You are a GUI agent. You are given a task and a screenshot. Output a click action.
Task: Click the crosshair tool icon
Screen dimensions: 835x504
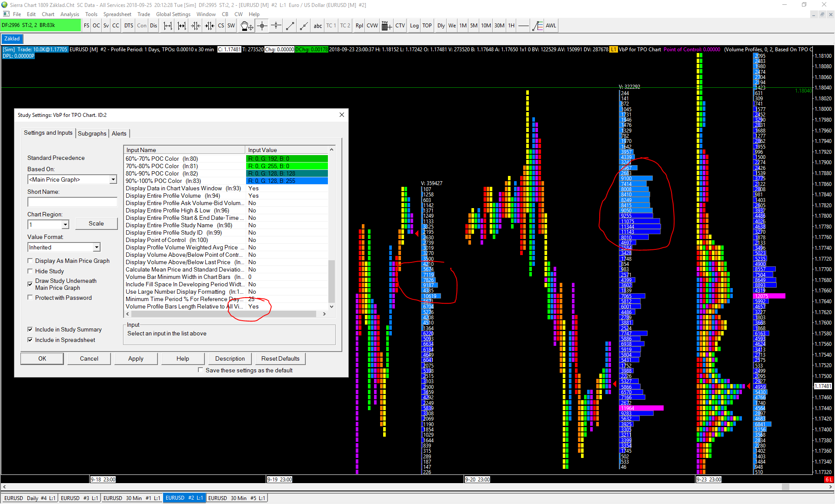tap(262, 26)
